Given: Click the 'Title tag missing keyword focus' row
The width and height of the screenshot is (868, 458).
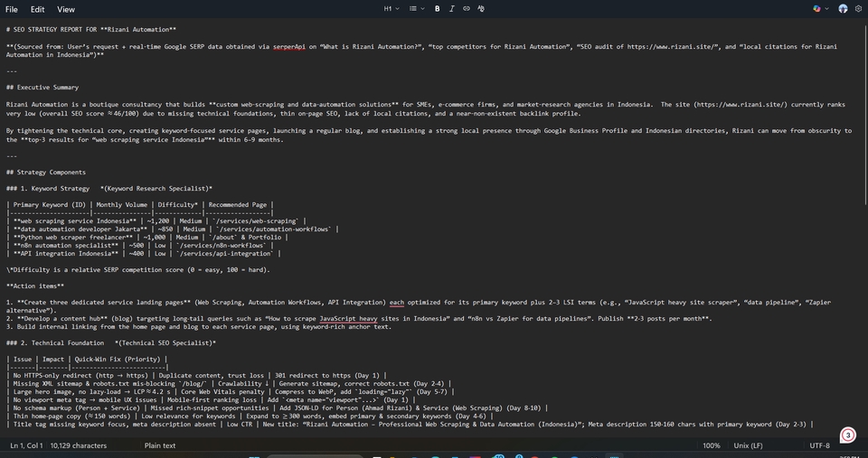Looking at the screenshot, I should click(x=410, y=425).
